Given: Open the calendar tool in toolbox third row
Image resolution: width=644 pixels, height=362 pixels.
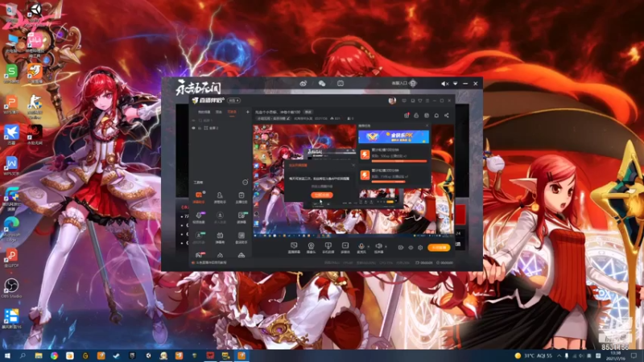Looking at the screenshot, I should coord(220,237).
